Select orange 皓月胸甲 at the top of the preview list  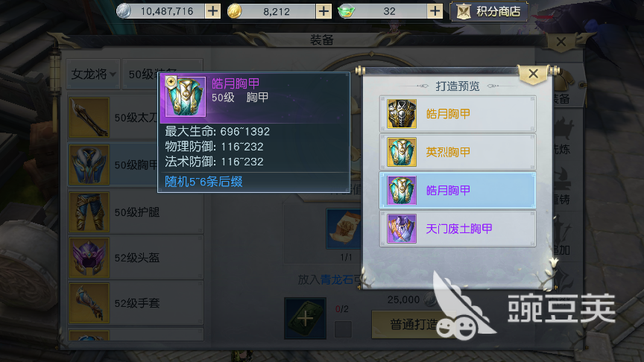(x=458, y=114)
